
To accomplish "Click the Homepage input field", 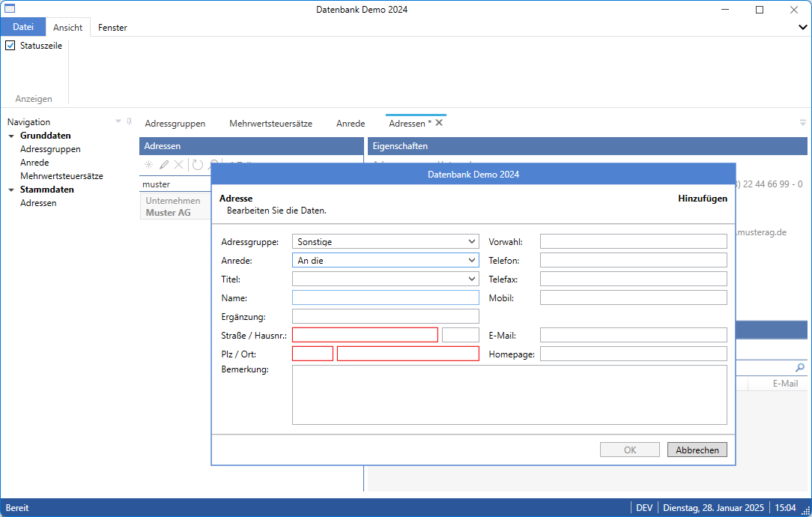I will pyautogui.click(x=633, y=354).
